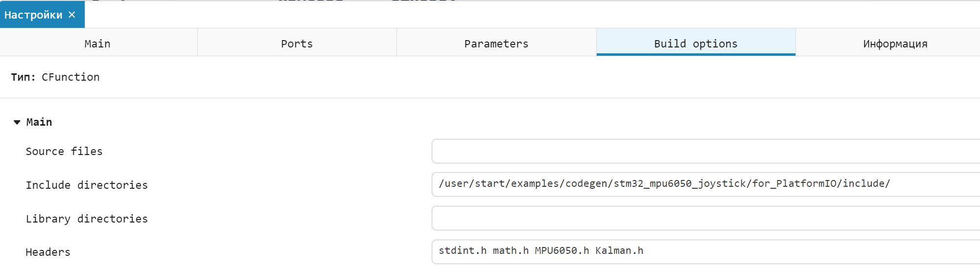Focus the Include directories path field
Viewport: 980px width, 268px height.
coord(705,184)
